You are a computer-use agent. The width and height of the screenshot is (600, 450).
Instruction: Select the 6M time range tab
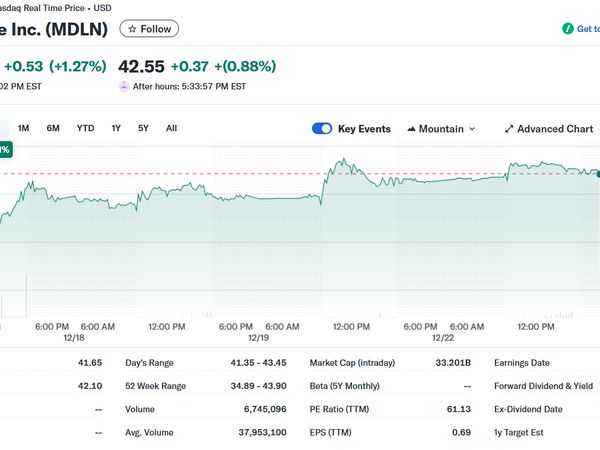tap(53, 128)
